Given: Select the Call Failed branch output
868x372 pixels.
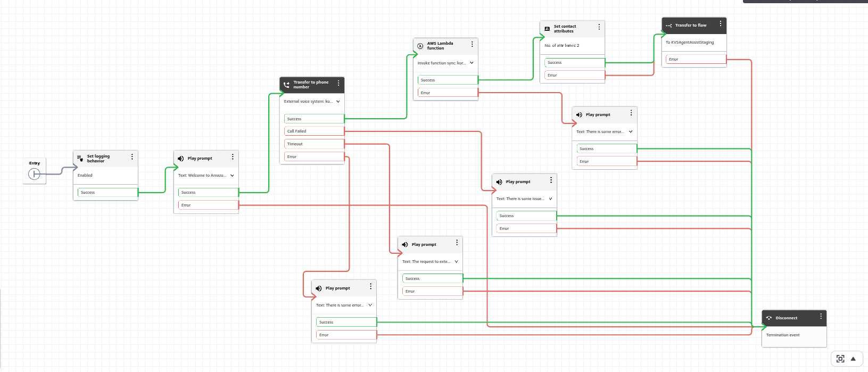Looking at the screenshot, I should pos(314,131).
